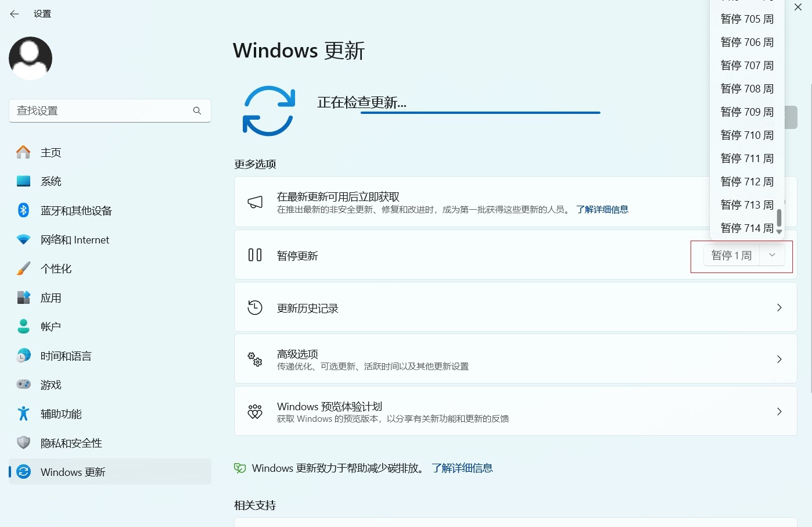
Task: Select 游戏 in sidebar
Action: [110, 385]
